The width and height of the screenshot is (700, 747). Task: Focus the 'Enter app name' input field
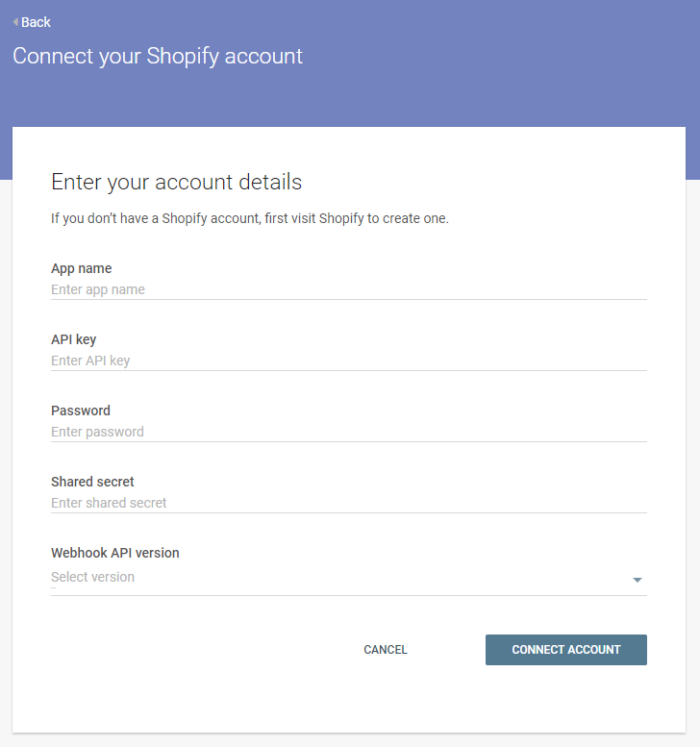pyautogui.click(x=348, y=289)
